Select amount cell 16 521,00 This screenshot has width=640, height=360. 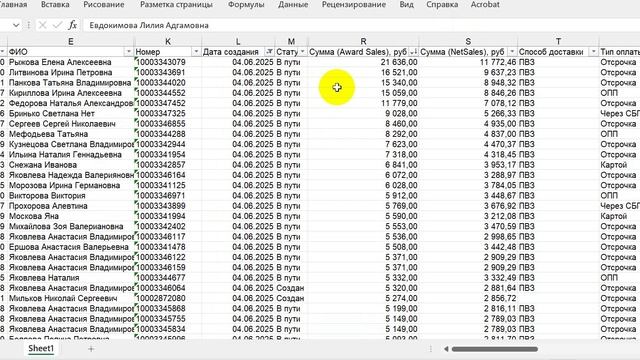(363, 72)
